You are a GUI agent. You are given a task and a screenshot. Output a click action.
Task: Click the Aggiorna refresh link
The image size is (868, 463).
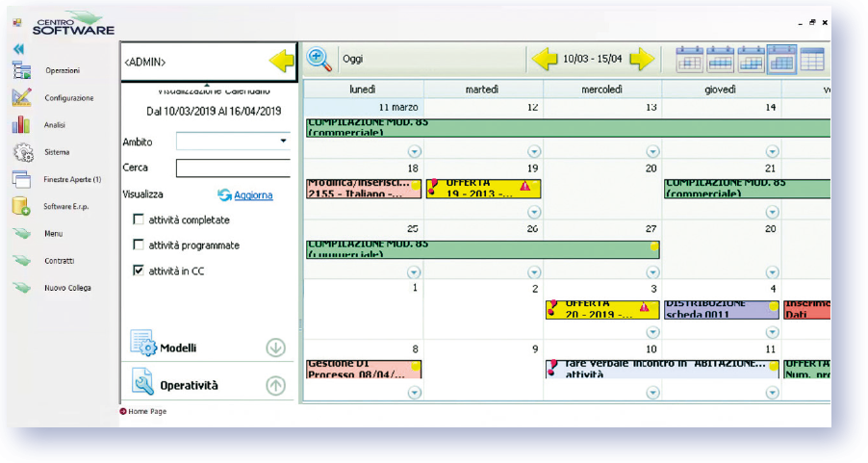click(x=253, y=195)
